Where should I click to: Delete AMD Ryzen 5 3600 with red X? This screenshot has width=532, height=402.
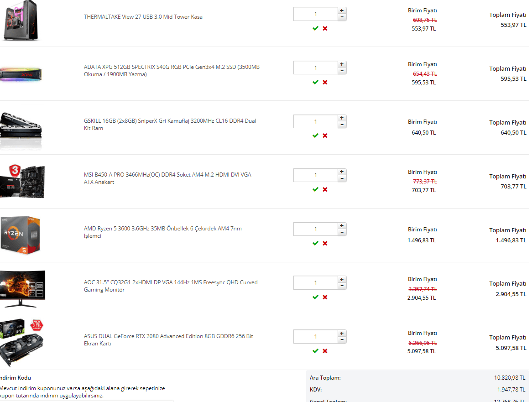coord(325,243)
